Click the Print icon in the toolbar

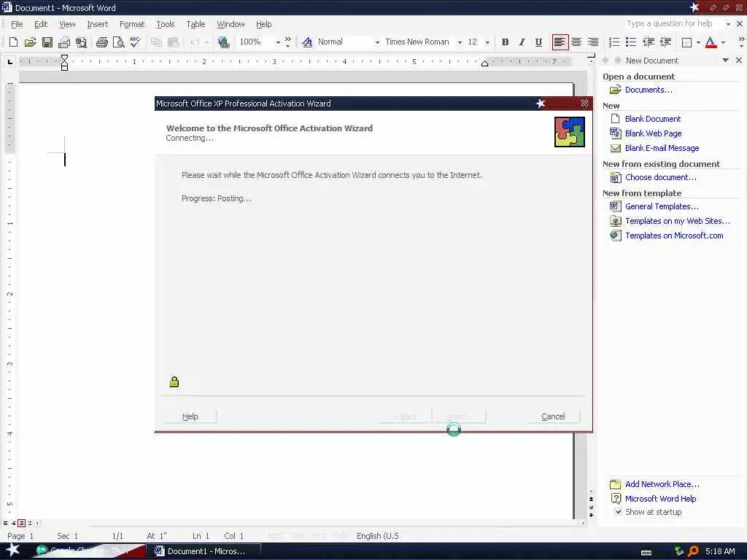[101, 42]
